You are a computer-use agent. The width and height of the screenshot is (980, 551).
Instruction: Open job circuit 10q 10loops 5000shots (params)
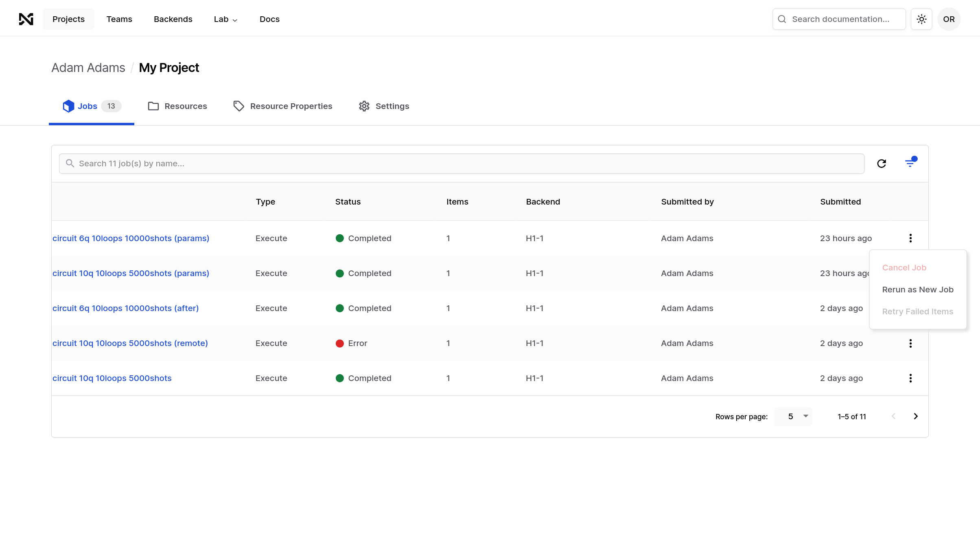[x=131, y=273]
